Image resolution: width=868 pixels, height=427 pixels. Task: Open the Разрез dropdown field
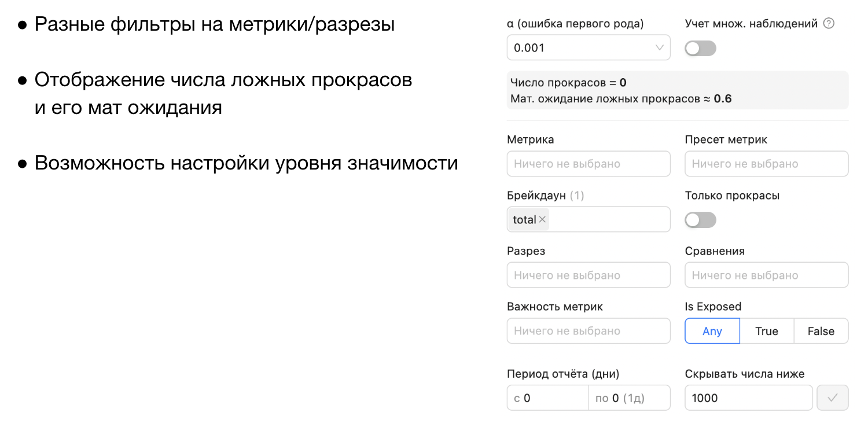tap(589, 275)
